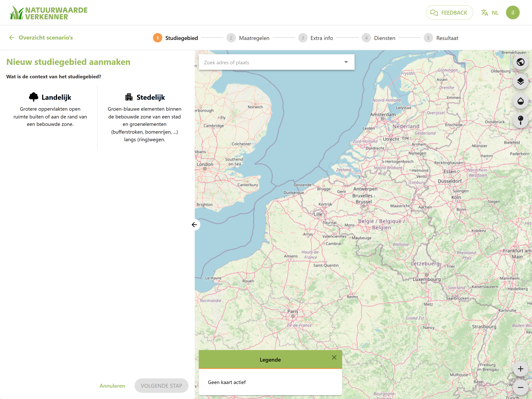Click the Geen kaart actief text
The width and height of the screenshot is (532, 399).
click(227, 382)
